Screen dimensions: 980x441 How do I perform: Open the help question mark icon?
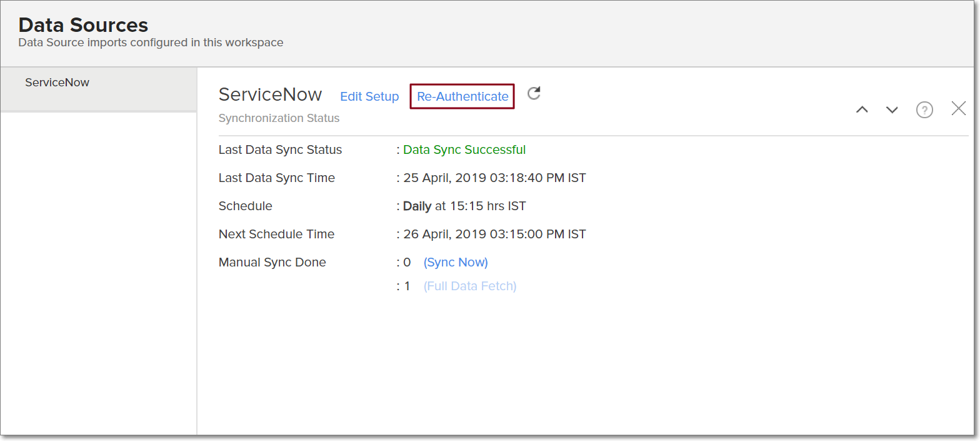[x=924, y=110]
